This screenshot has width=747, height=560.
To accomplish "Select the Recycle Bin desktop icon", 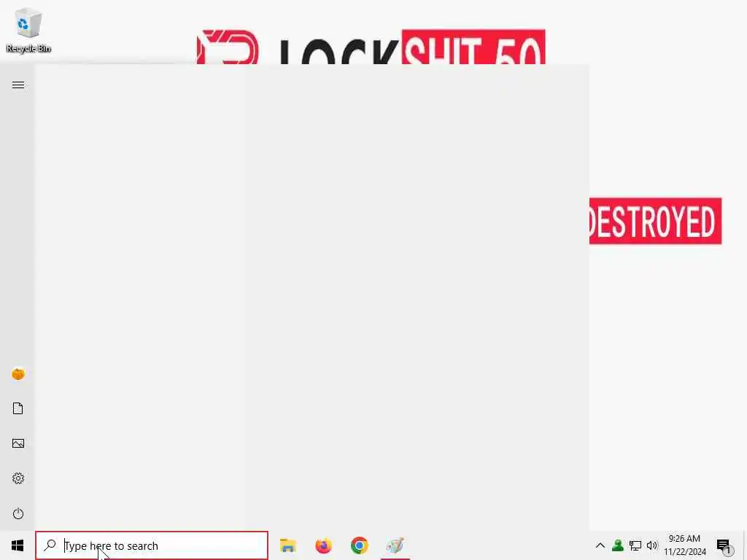I will pyautogui.click(x=28, y=31).
